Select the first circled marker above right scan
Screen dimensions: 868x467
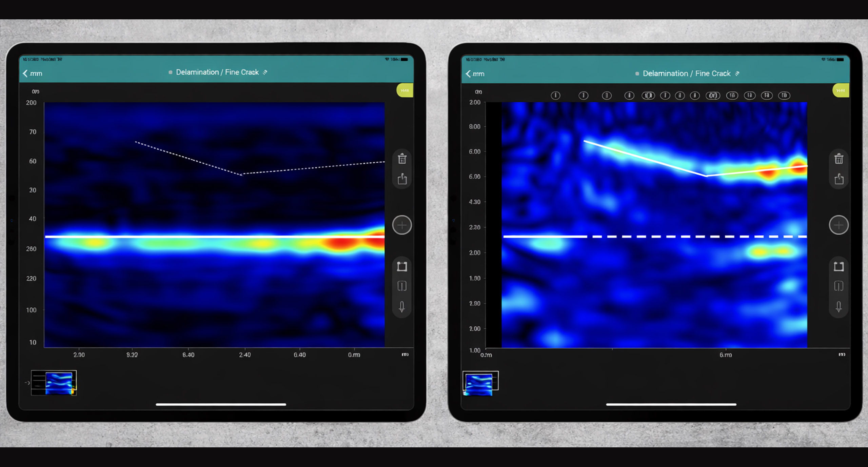555,96
